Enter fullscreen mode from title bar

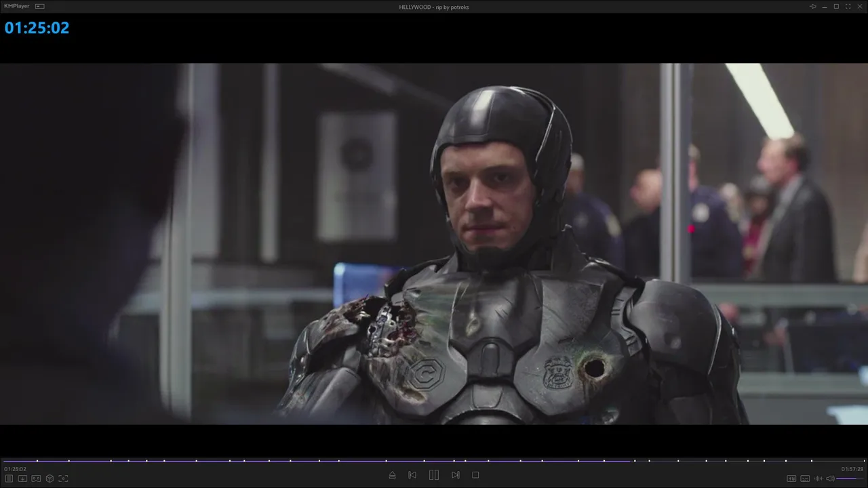(x=848, y=6)
